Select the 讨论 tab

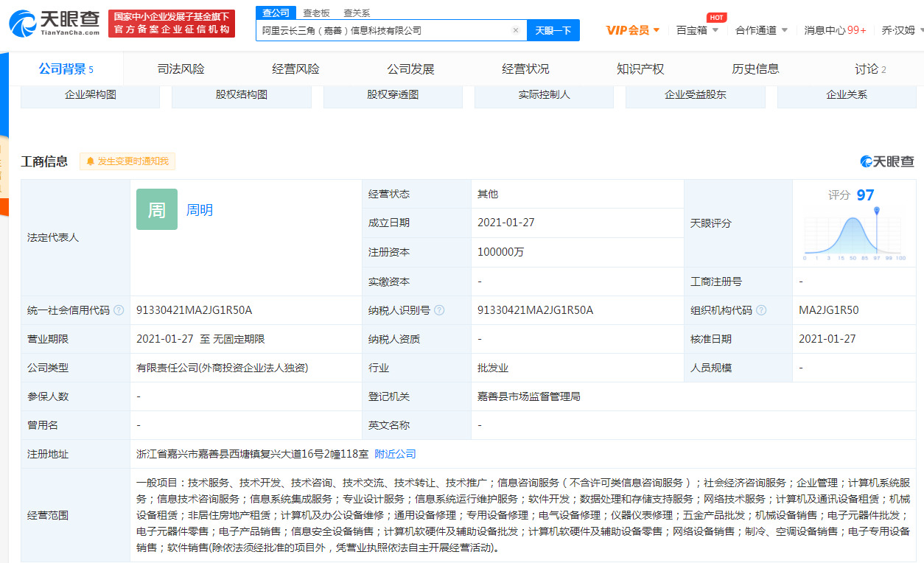tap(870, 69)
